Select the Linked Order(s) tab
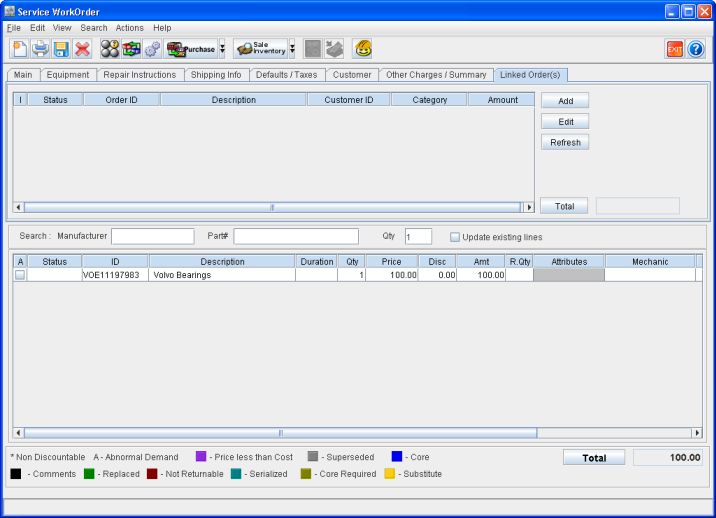This screenshot has width=716, height=518. [530, 75]
